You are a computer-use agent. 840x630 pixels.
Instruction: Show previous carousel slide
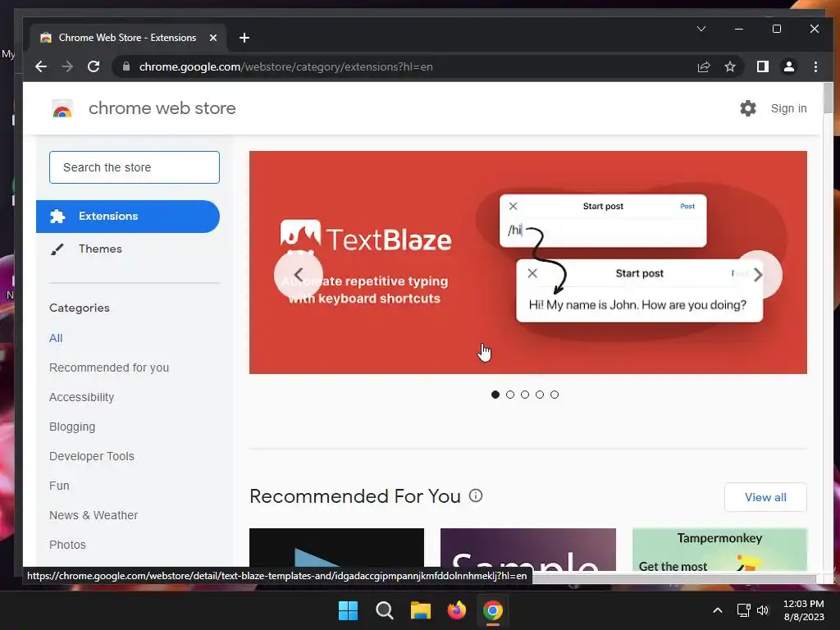pos(299,275)
